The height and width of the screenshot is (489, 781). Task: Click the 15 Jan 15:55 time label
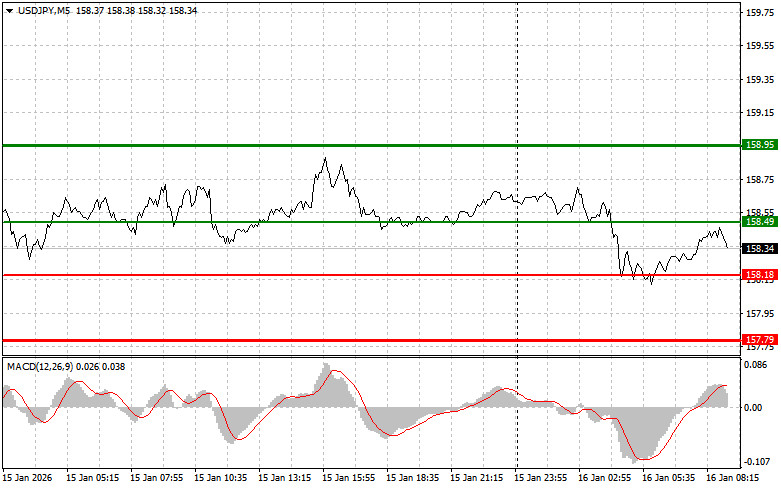(349, 478)
